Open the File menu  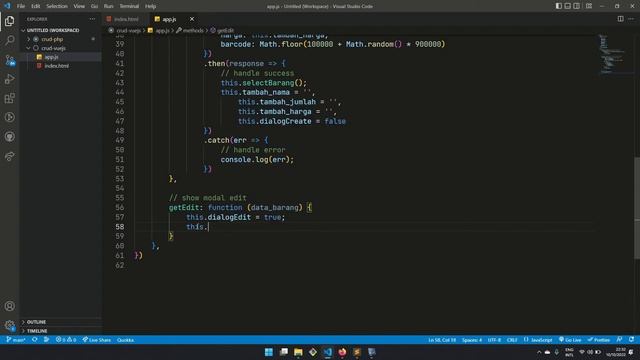click(21, 6)
